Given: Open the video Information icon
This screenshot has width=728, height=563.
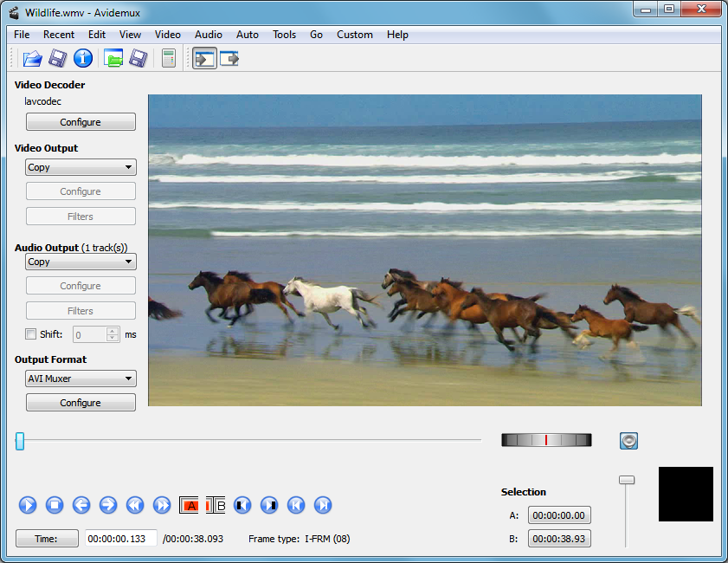Looking at the screenshot, I should point(82,59).
